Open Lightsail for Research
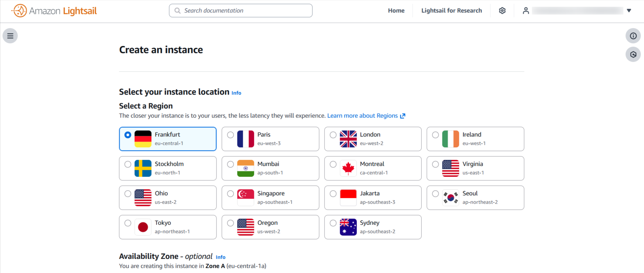The image size is (644, 273). coord(452,10)
